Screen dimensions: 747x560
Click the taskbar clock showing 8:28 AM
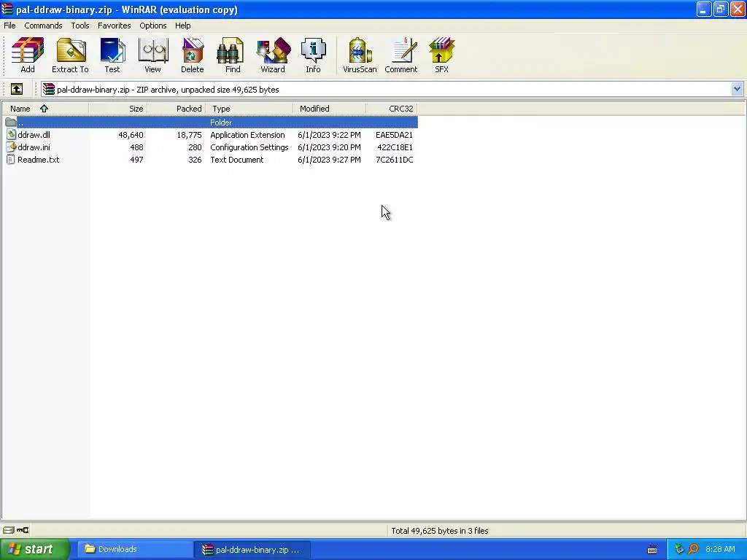point(720,549)
